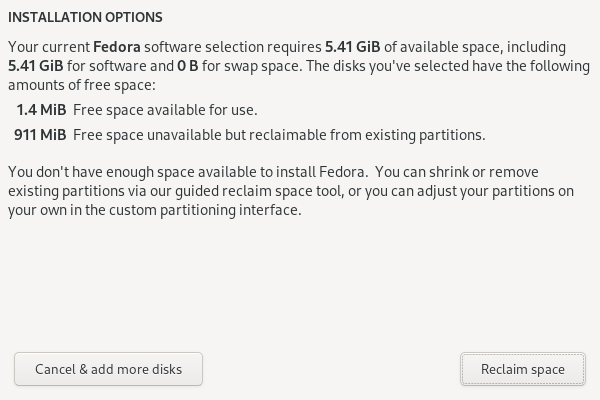Click the Reclaim space button

[522, 369]
